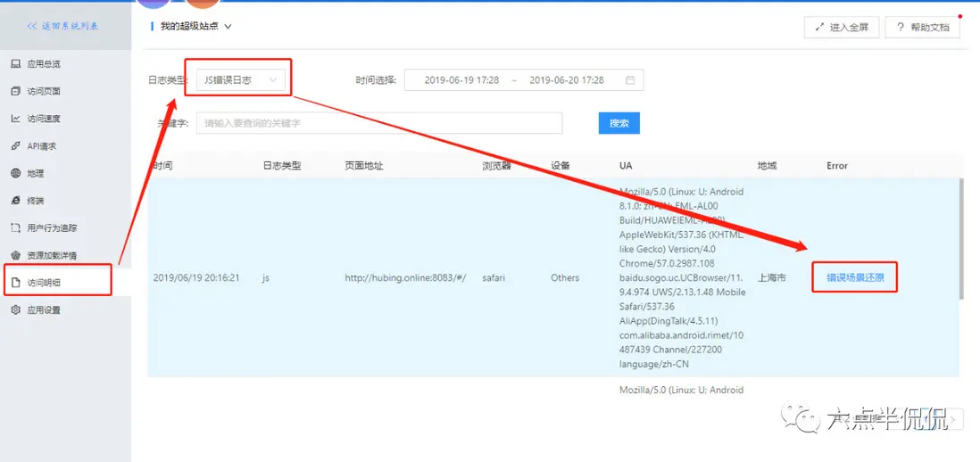Click the 访问速度 chart icon

tap(16, 119)
